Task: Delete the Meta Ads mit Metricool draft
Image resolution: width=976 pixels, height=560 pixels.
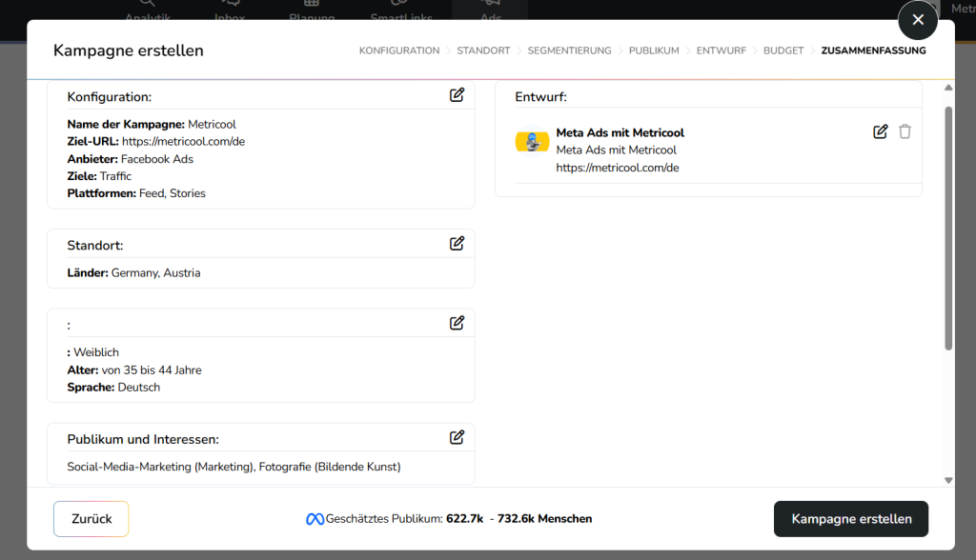Action: pos(905,132)
